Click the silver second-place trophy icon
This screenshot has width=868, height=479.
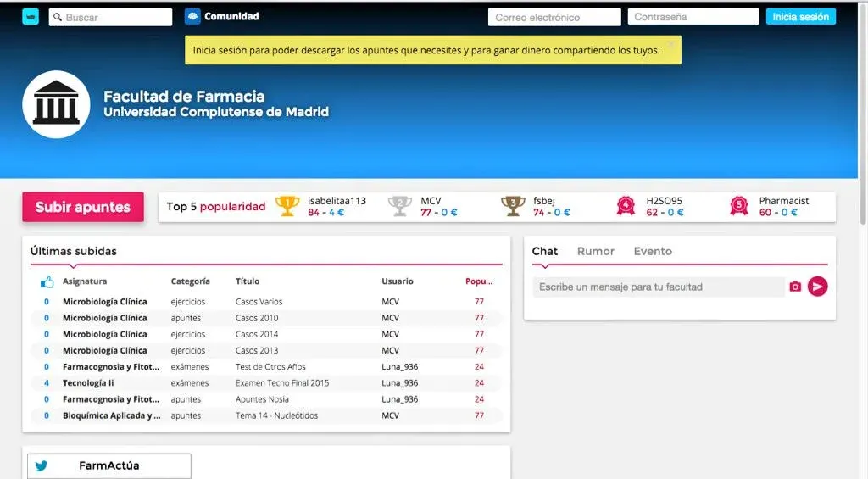click(x=400, y=206)
